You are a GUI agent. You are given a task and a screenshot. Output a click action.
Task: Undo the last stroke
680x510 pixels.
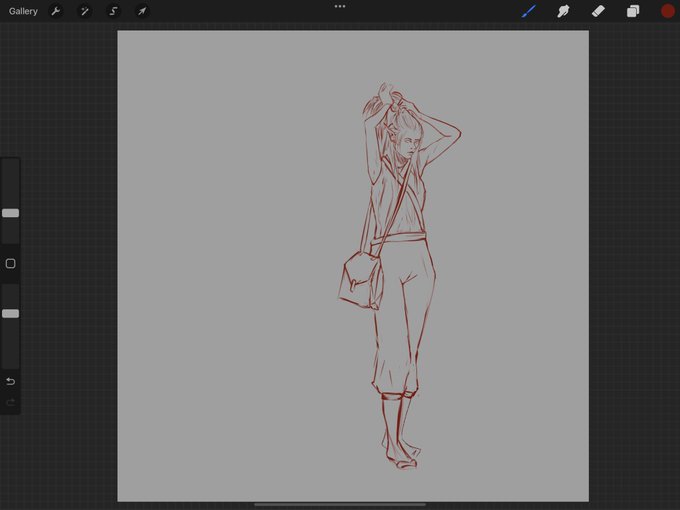[10, 381]
